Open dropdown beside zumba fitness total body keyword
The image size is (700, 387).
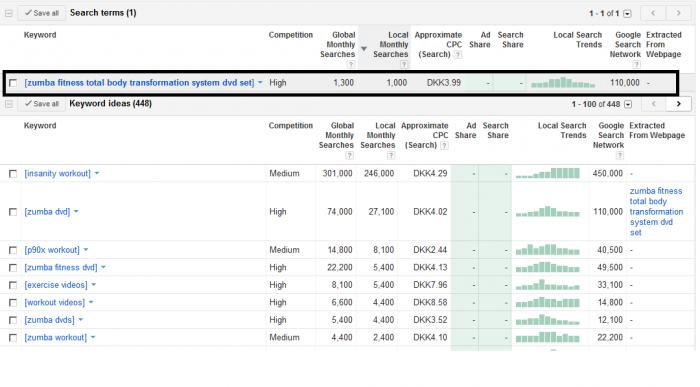[x=260, y=83]
